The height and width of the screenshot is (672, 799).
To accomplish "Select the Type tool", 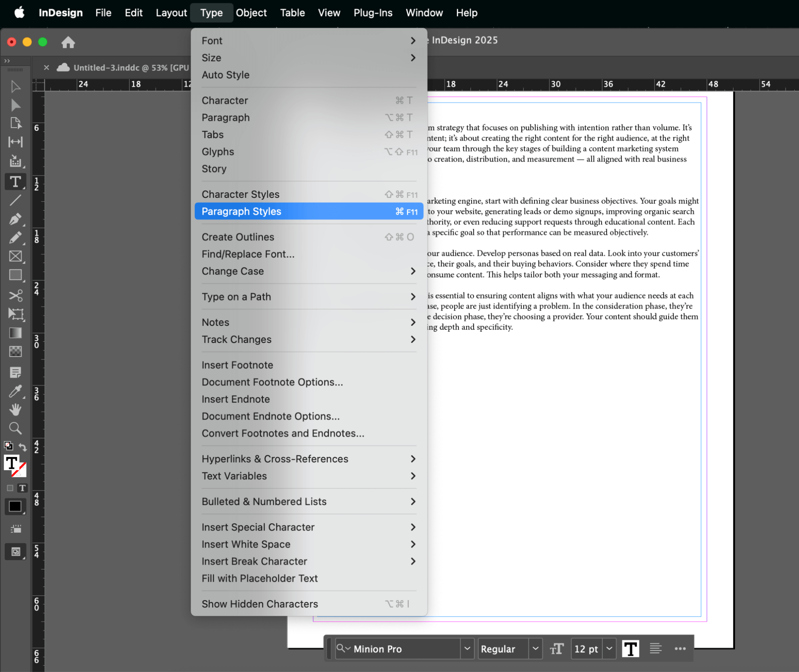I will coord(16,182).
